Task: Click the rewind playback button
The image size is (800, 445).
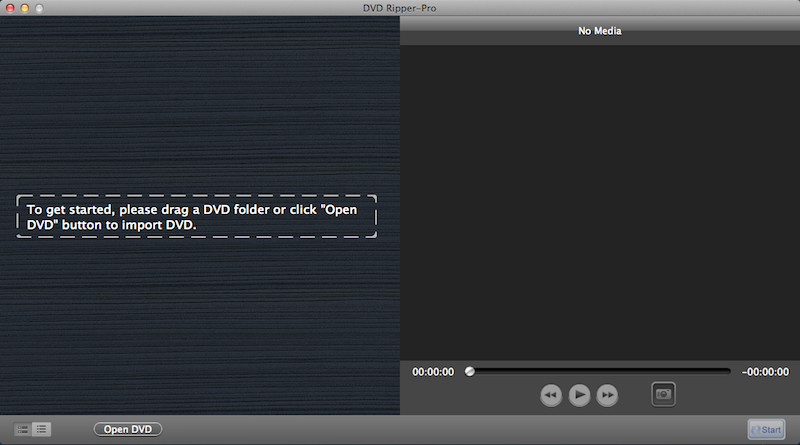Action: tap(551, 395)
